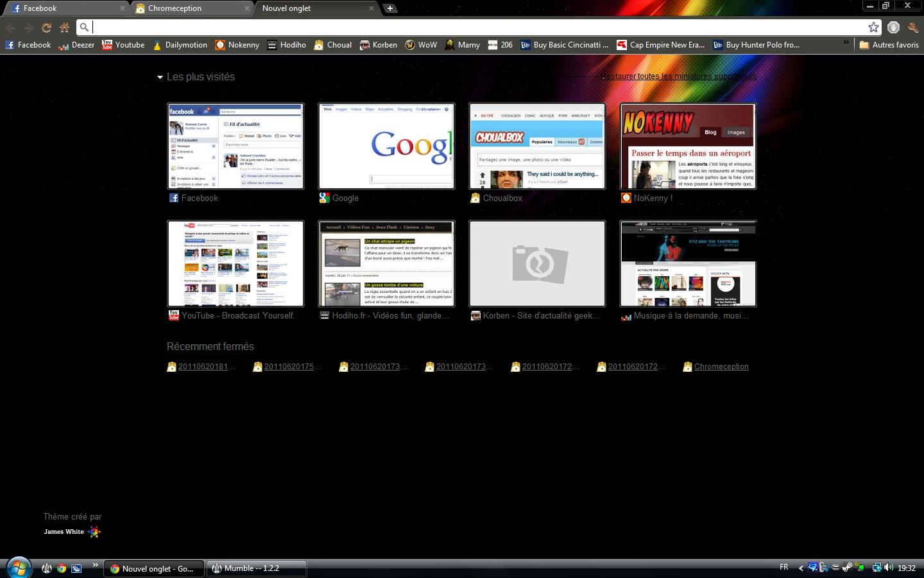The width and height of the screenshot is (924, 578).
Task: Open the WoW bookmark
Action: pos(421,45)
